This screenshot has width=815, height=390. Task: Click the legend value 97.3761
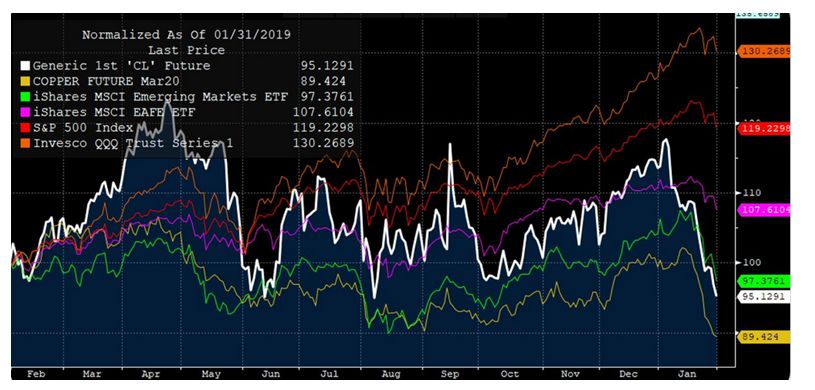(x=327, y=97)
